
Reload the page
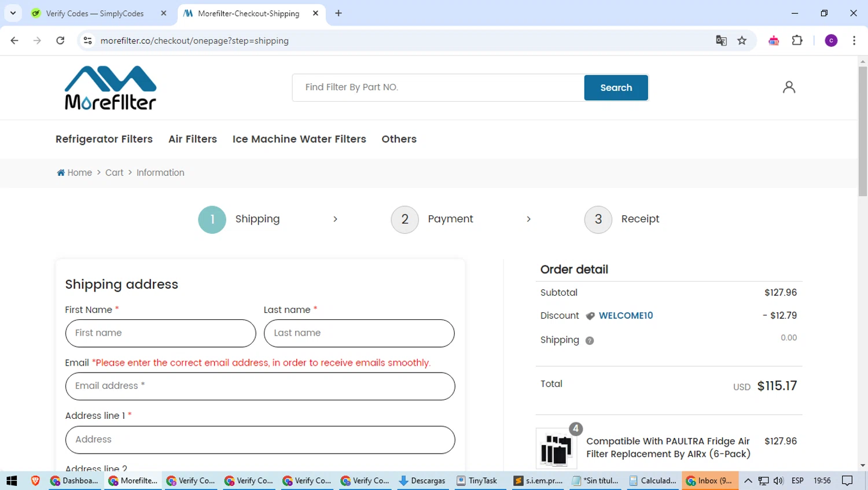pyautogui.click(x=60, y=40)
